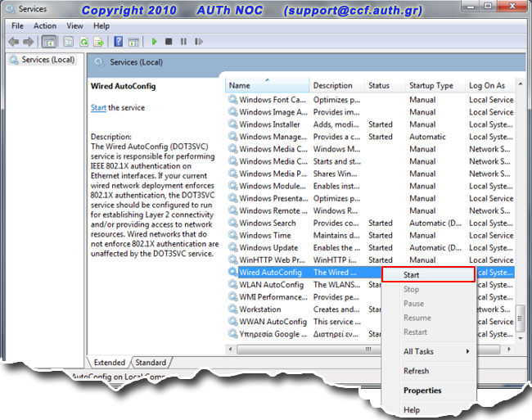Click the gear icon of Windows Time
This screenshot has height=420, width=532.
coord(232,235)
